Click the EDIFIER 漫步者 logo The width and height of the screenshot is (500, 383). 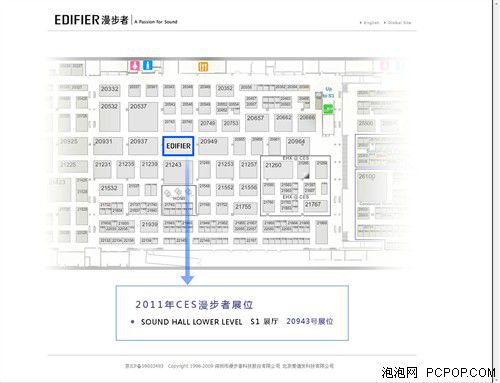point(91,20)
